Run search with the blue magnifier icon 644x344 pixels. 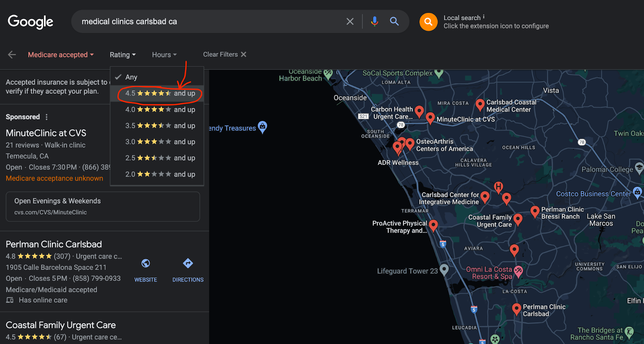pos(394,21)
